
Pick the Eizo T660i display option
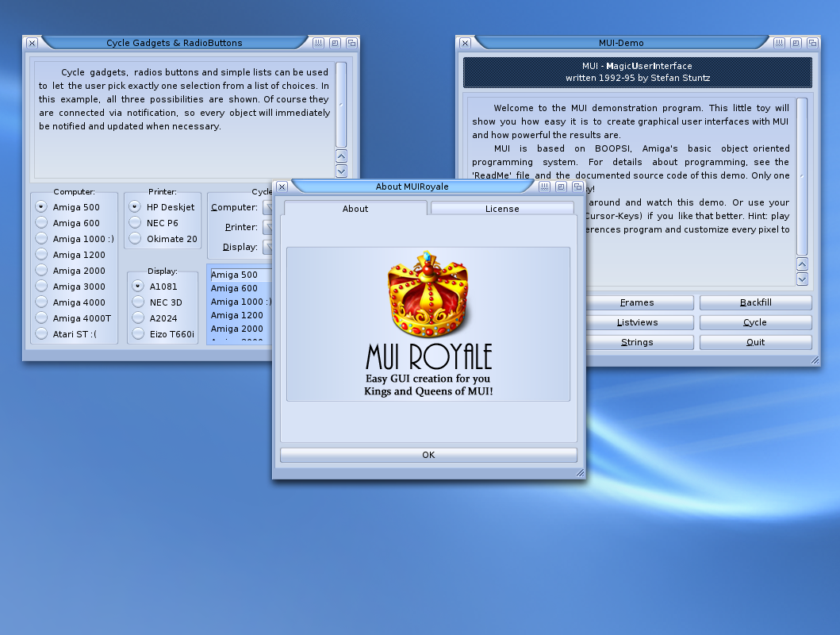138,334
